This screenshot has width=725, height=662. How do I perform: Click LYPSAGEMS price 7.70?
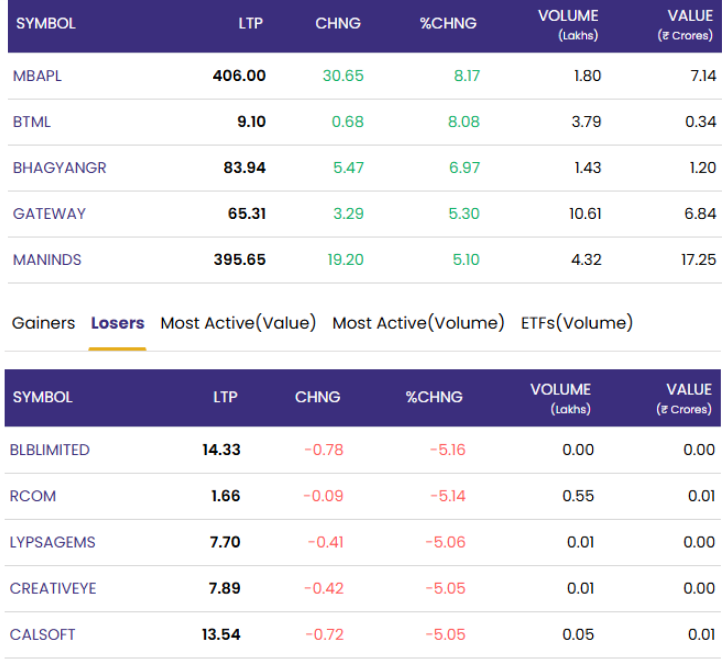point(225,542)
